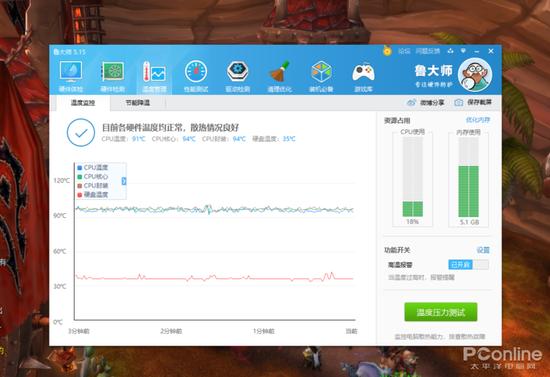Click the 优化内存 link

click(478, 120)
